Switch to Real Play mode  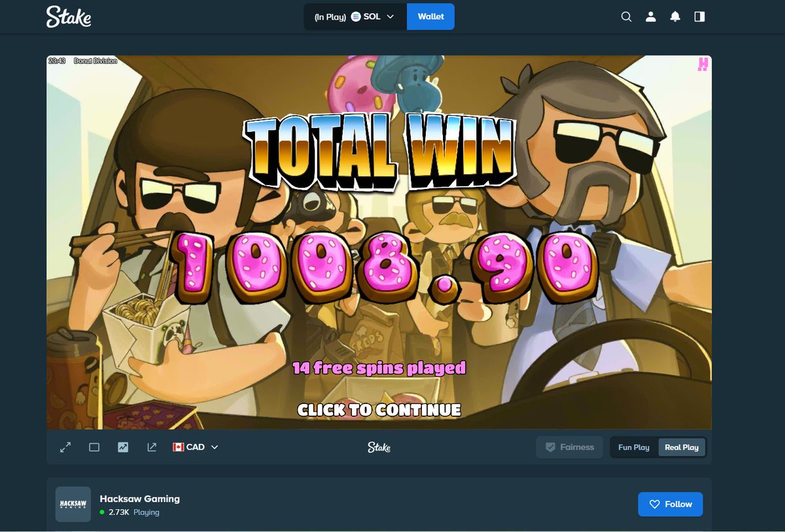(682, 448)
